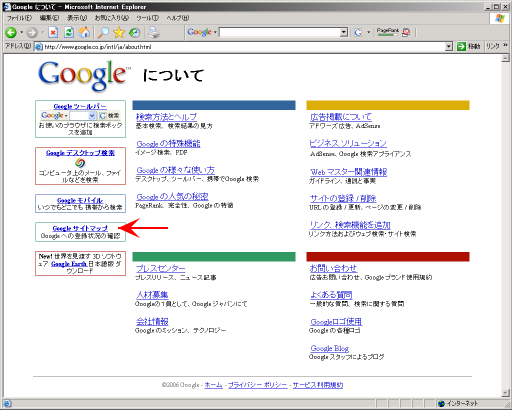Image resolution: width=512 pixels, height=410 pixels.
Task: Click the IE icon in the title bar
Action: click(7, 7)
